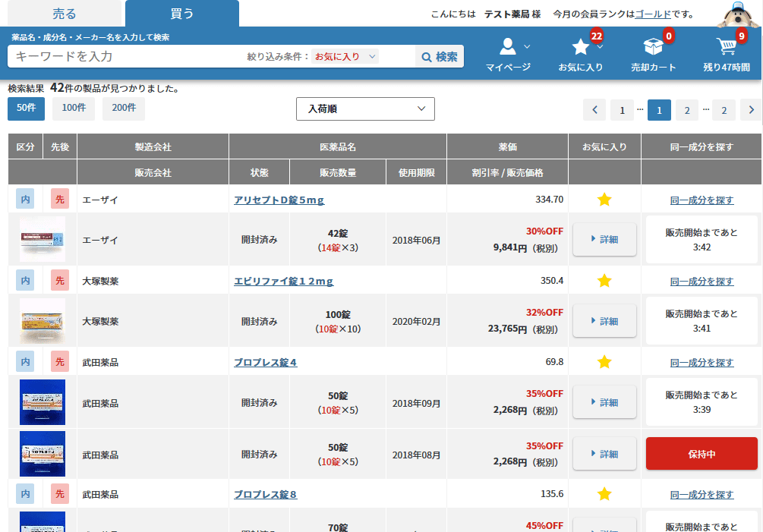
Task: Click the 販売開始まであと 3:39 countdown box
Action: pyautogui.click(x=702, y=402)
